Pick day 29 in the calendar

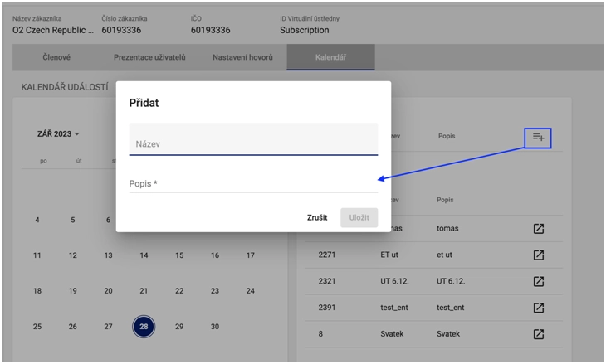[179, 327]
